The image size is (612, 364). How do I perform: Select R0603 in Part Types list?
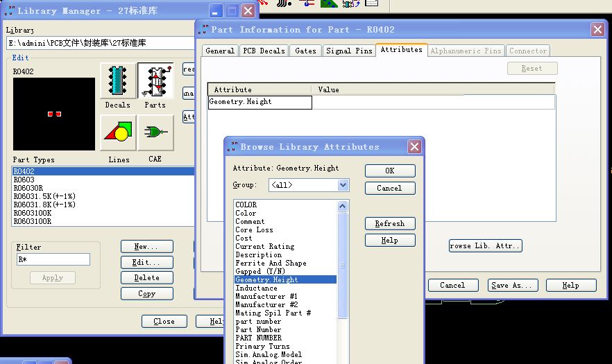[24, 180]
